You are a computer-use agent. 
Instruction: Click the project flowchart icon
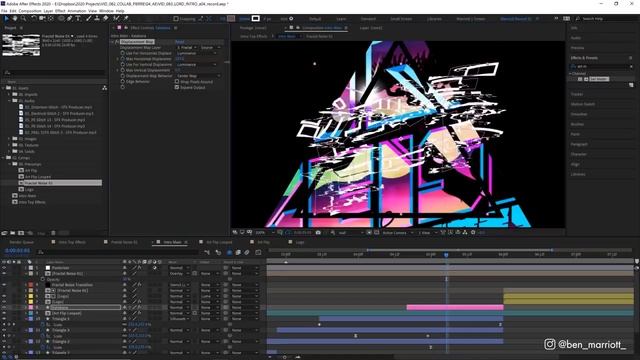point(104,88)
